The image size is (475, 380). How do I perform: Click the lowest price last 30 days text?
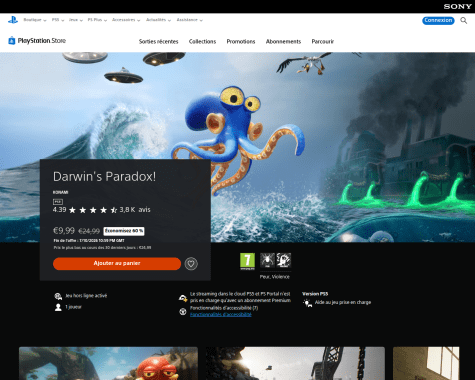[x=102, y=248]
